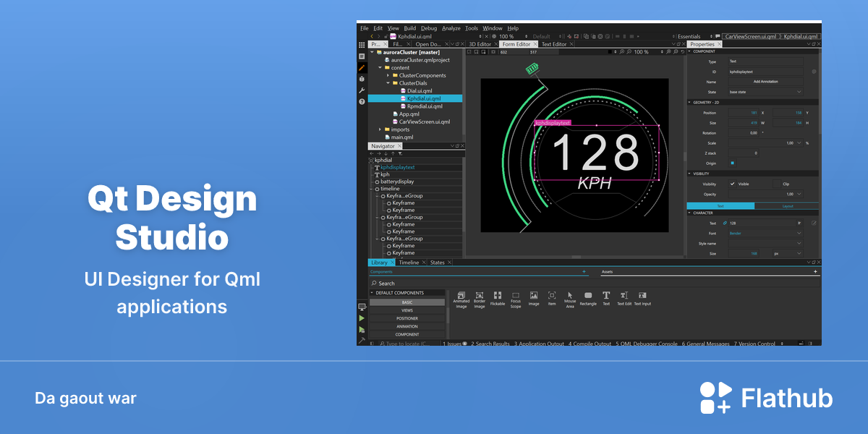
Task: Collapse the Default Components section
Action: 372,293
